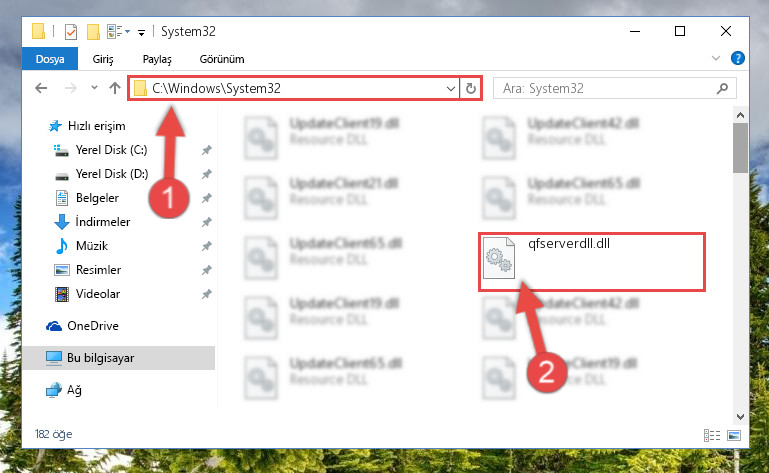The image size is (769, 473).
Task: Open the Görünüm ribbon tab
Action: click(x=222, y=59)
